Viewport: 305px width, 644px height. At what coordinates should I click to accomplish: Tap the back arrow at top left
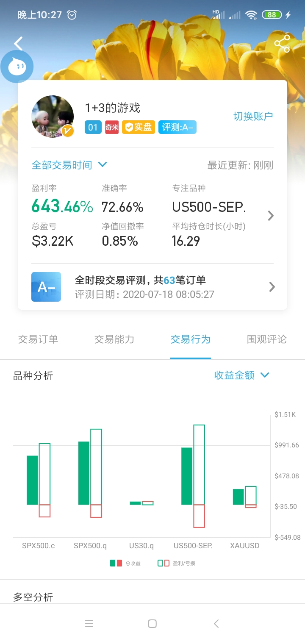(x=18, y=44)
